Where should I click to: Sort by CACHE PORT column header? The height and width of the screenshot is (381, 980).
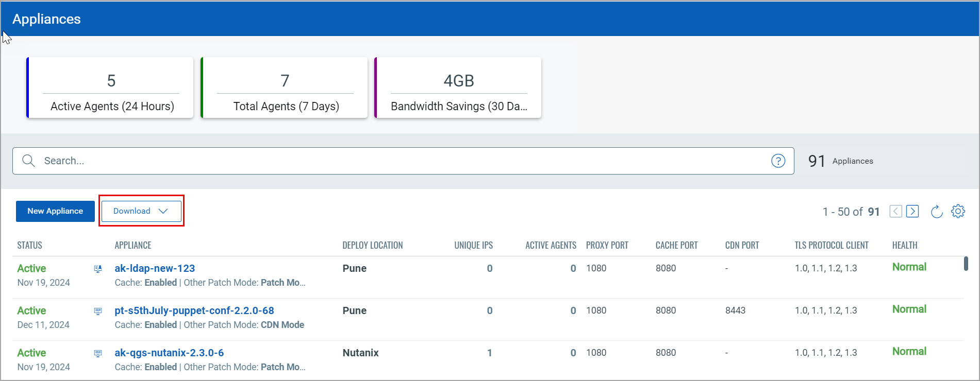(677, 245)
